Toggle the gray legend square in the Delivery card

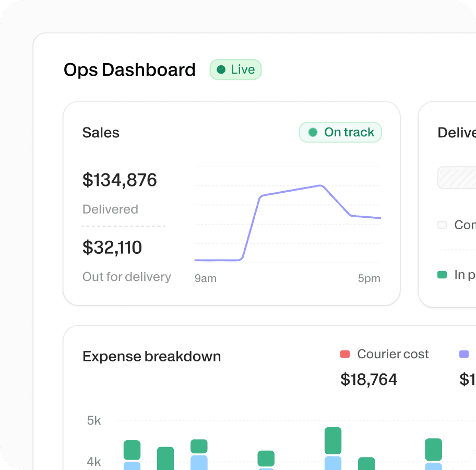pos(442,225)
